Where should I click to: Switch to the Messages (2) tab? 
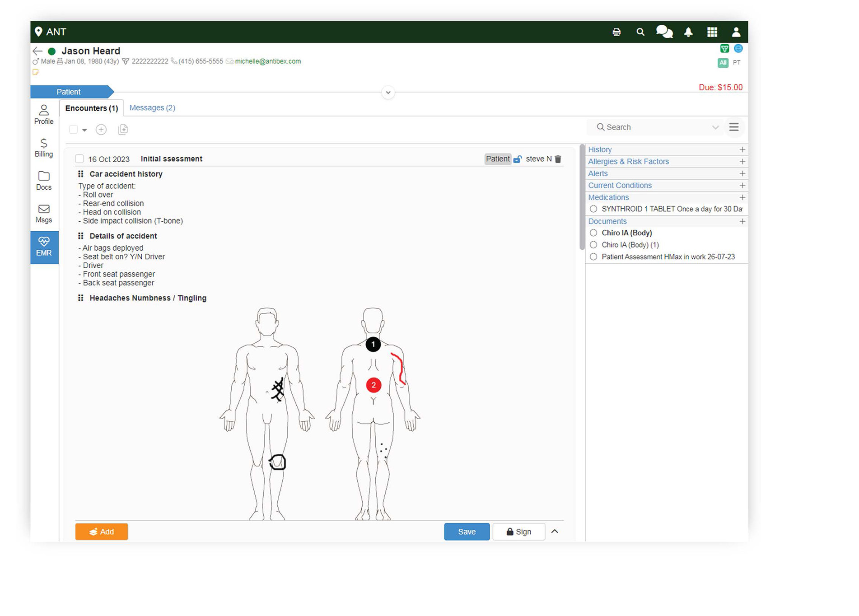click(152, 108)
